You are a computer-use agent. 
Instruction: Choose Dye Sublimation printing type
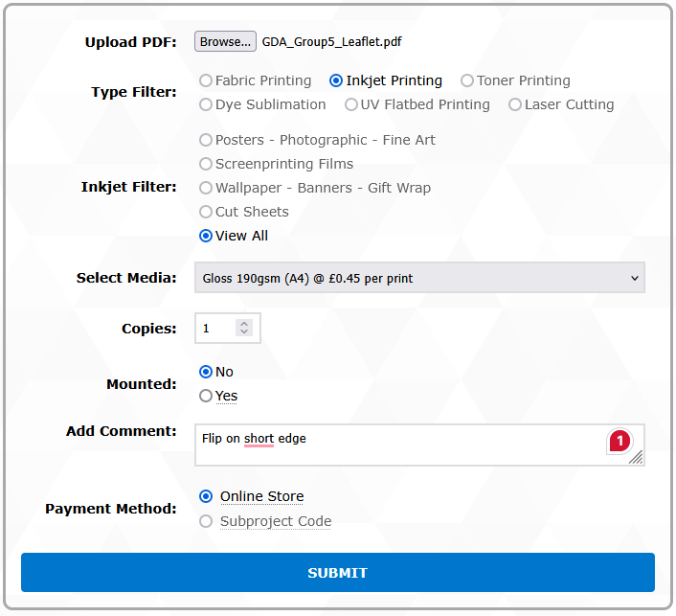coord(206,104)
